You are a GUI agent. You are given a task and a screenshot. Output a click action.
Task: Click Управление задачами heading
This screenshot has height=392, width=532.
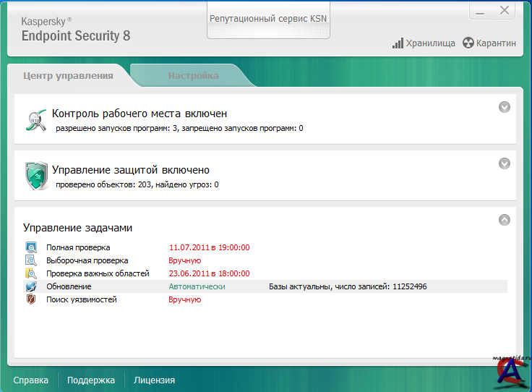(x=77, y=227)
